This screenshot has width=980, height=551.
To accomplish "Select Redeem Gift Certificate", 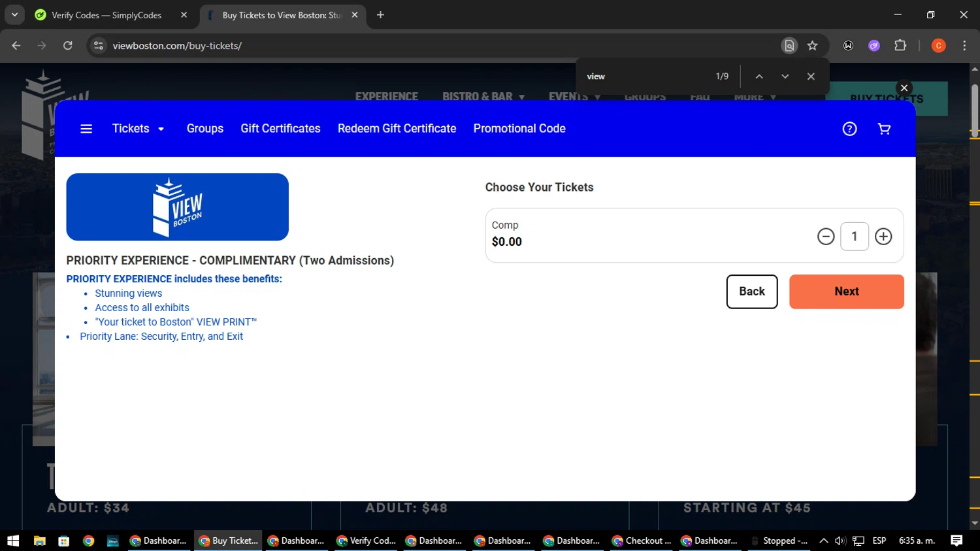I will [x=397, y=129].
